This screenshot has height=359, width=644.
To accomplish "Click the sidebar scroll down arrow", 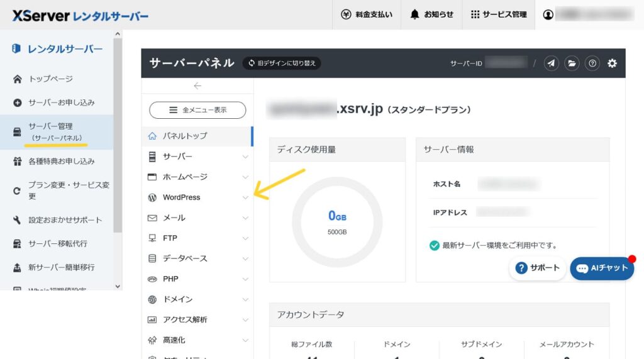I will [x=118, y=287].
